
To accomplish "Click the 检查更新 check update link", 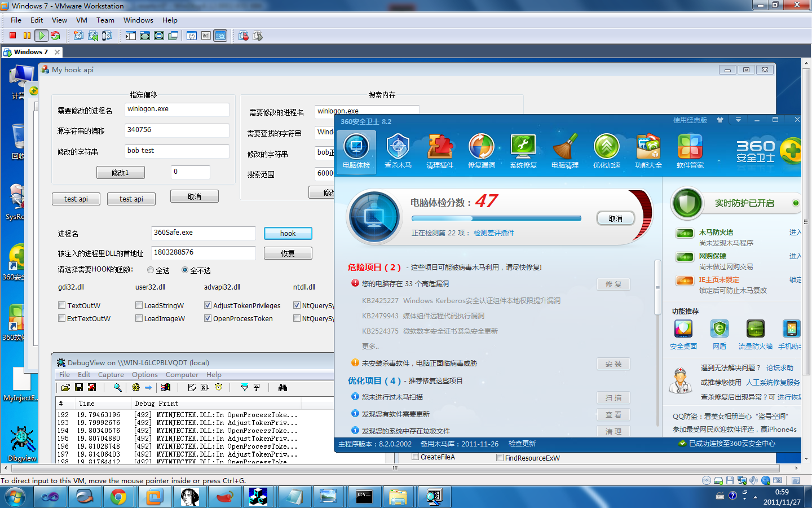I will 522,444.
